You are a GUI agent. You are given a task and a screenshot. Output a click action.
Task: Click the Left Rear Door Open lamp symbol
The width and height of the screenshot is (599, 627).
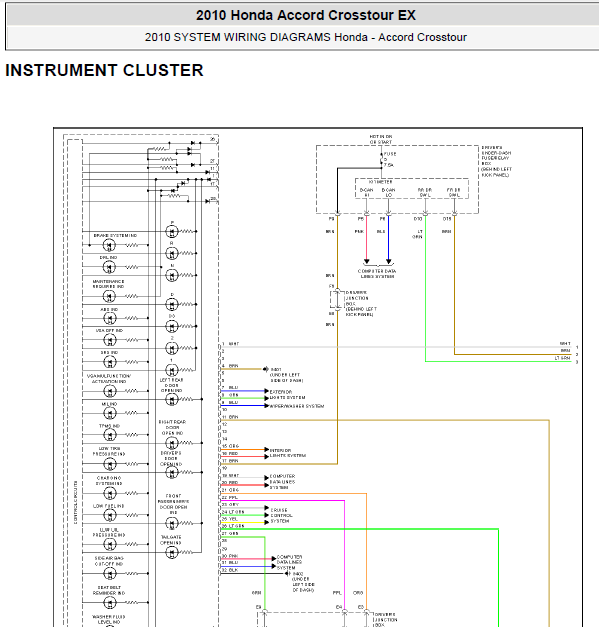click(x=172, y=399)
